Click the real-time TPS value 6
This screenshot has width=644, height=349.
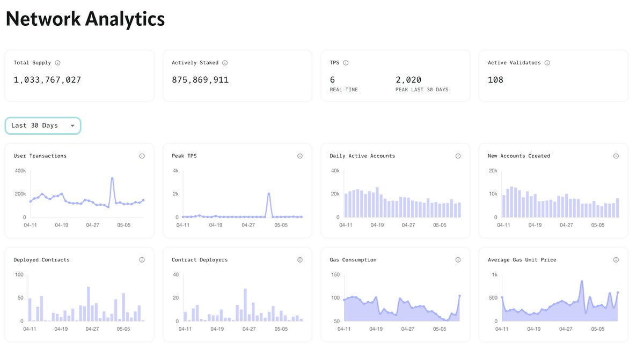tap(332, 80)
